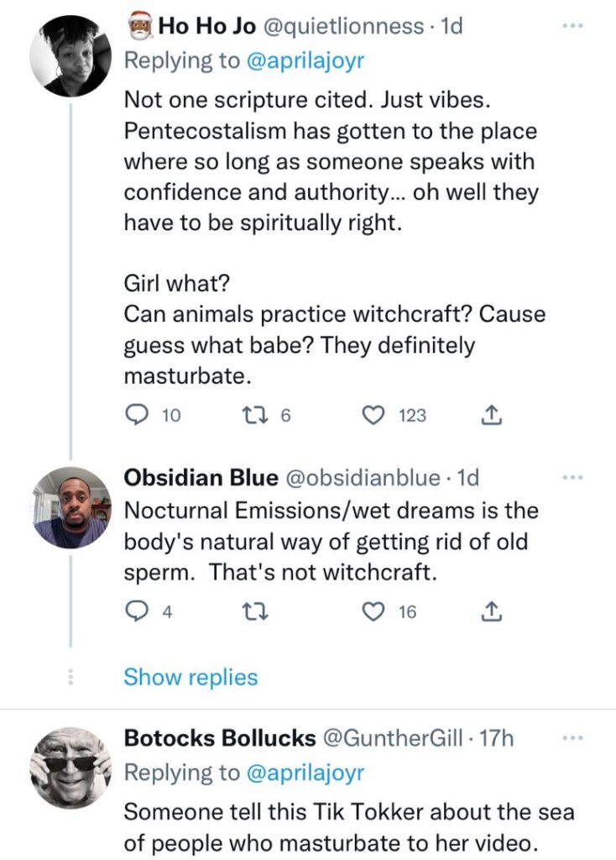Retweet Obsidian Blue's tweet
The height and width of the screenshot is (860, 616).
pyautogui.click(x=255, y=611)
